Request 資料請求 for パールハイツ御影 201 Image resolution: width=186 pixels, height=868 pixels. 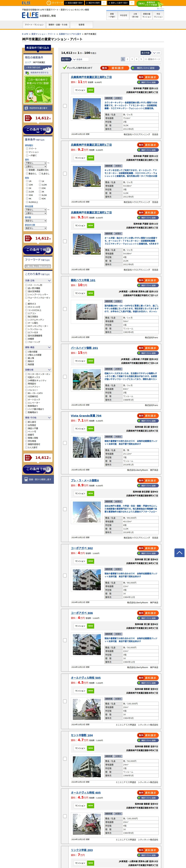pos(148,348)
